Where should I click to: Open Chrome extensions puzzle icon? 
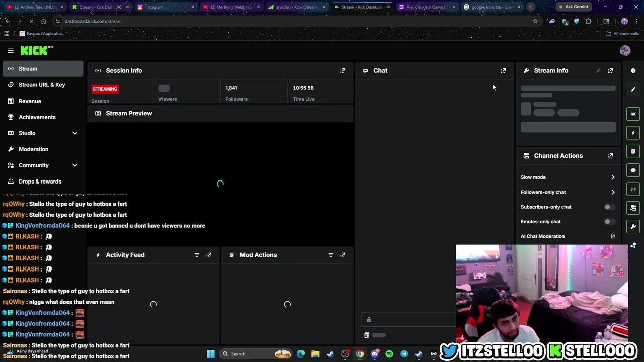coord(589,21)
